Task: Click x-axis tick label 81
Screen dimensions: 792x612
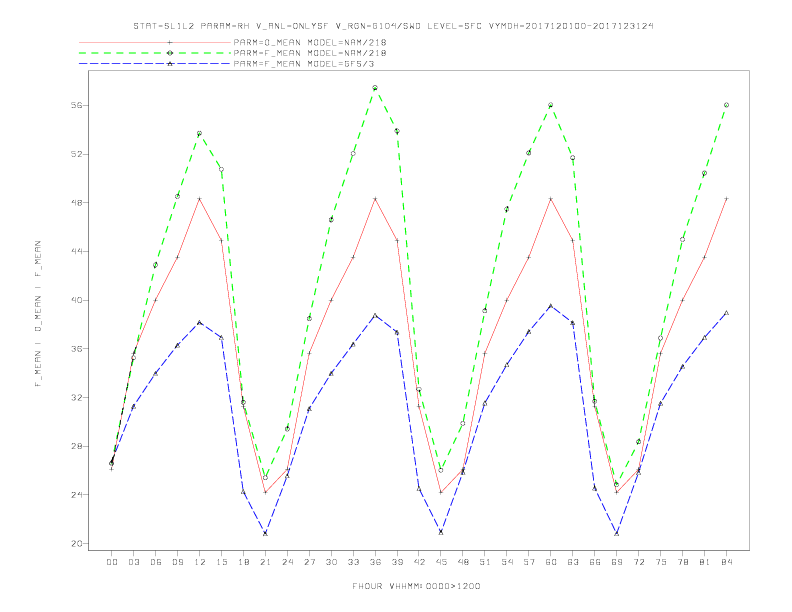Action: pos(705,562)
